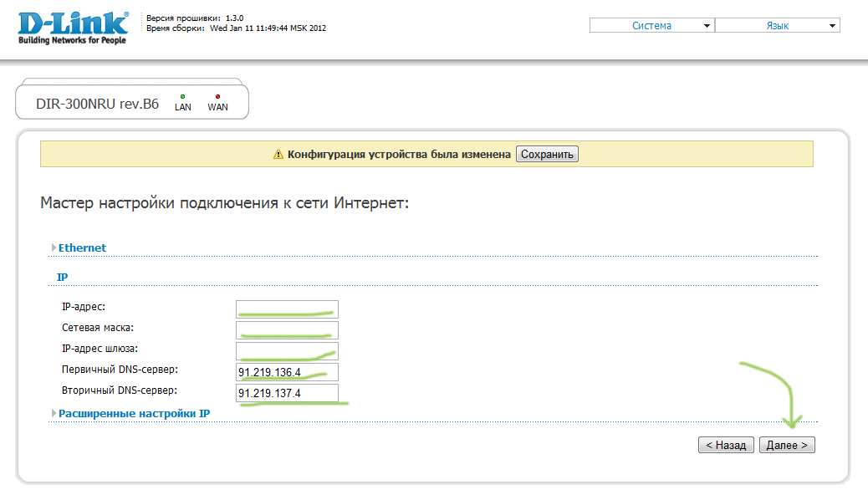Viewport: 868px width, 500px height.
Task: Click the warning triangle icon in the notification bar
Action: (279, 155)
